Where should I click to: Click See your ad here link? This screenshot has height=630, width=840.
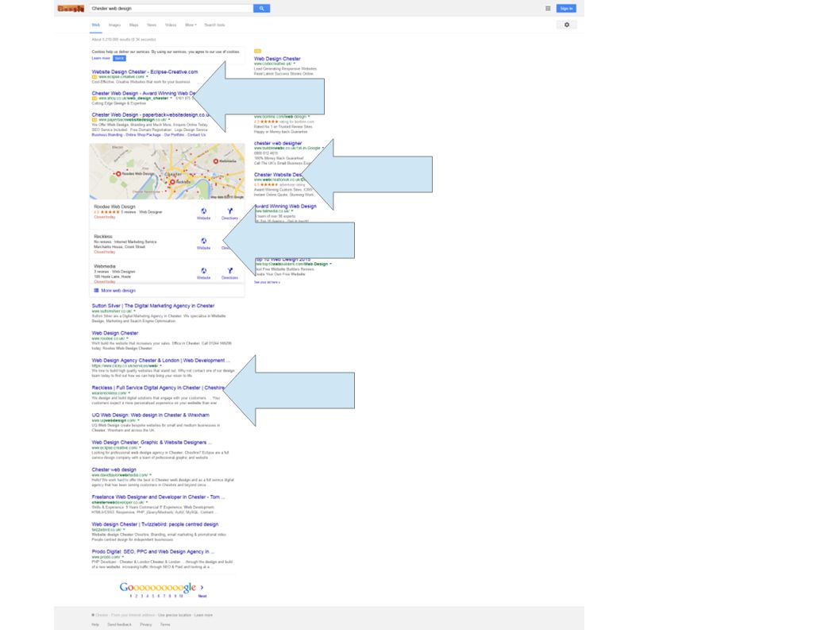[267, 282]
